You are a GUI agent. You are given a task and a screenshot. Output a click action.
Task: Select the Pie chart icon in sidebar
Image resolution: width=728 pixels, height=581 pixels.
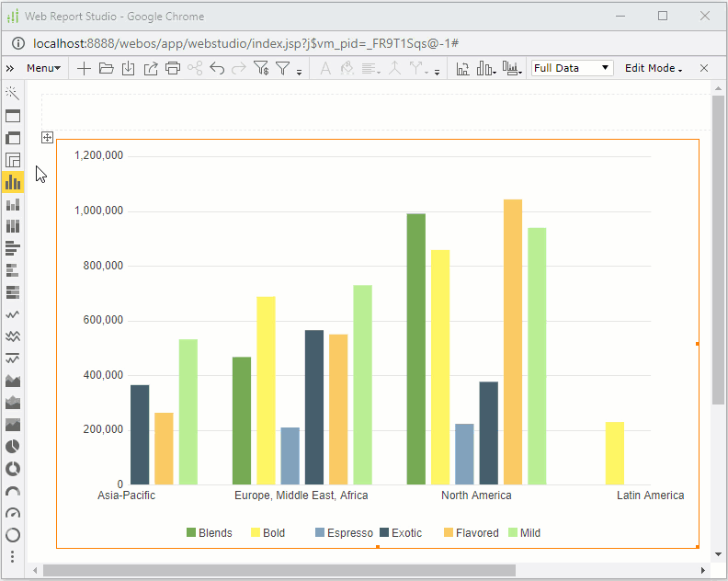(13, 447)
